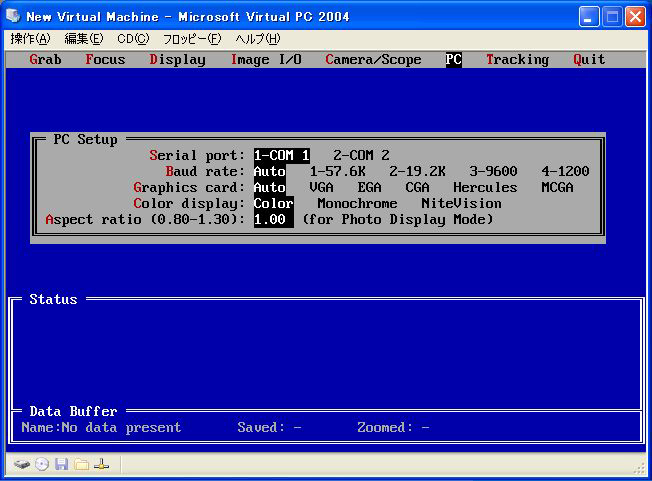Select the Image I/O menu
The height and width of the screenshot is (481, 652).
(x=266, y=60)
